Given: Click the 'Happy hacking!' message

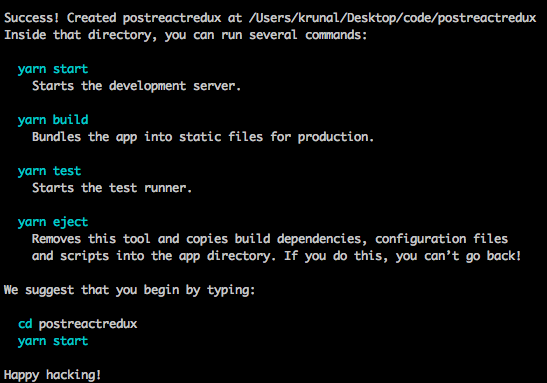Looking at the screenshot, I should pyautogui.click(x=52, y=375).
